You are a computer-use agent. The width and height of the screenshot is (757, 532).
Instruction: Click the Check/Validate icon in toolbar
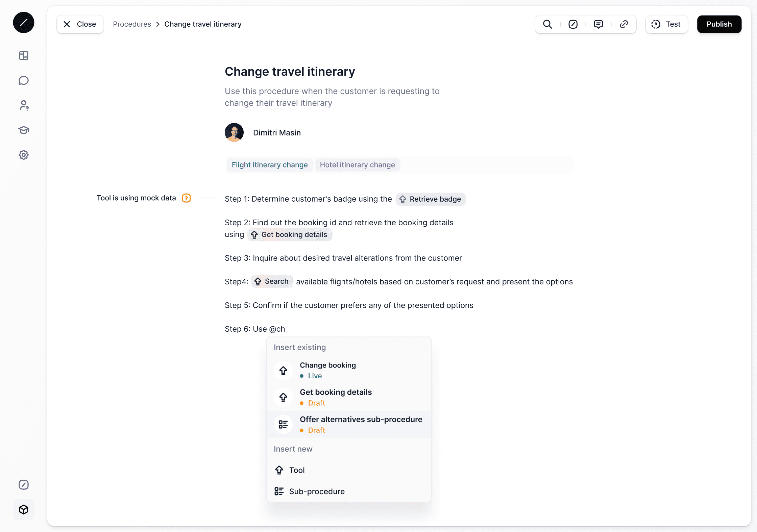click(x=572, y=24)
